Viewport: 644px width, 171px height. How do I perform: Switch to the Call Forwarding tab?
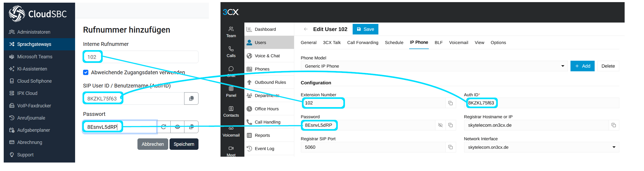coord(363,42)
